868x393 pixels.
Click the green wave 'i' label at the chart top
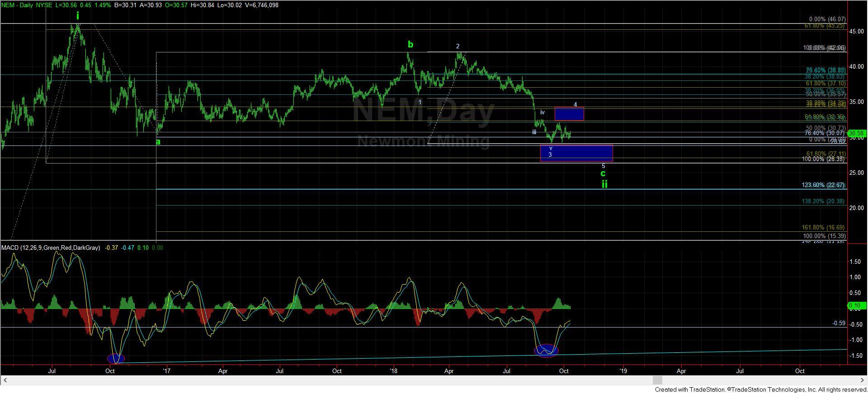pyautogui.click(x=78, y=16)
